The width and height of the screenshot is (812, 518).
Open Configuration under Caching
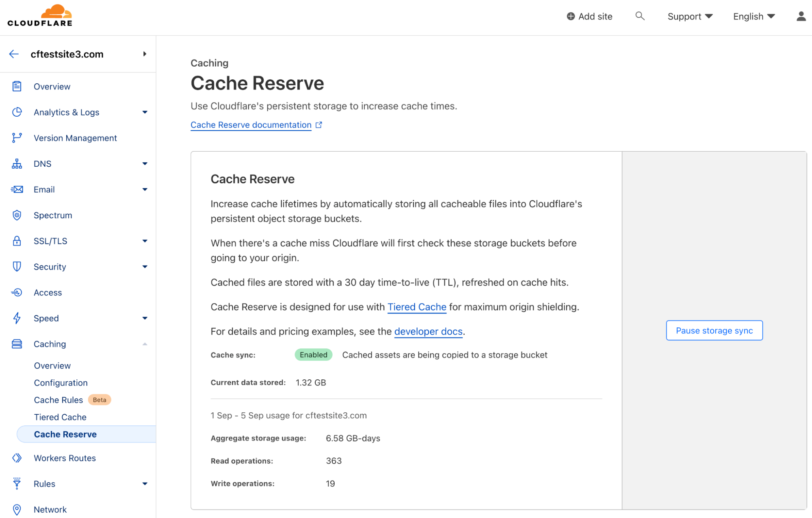pyautogui.click(x=61, y=382)
